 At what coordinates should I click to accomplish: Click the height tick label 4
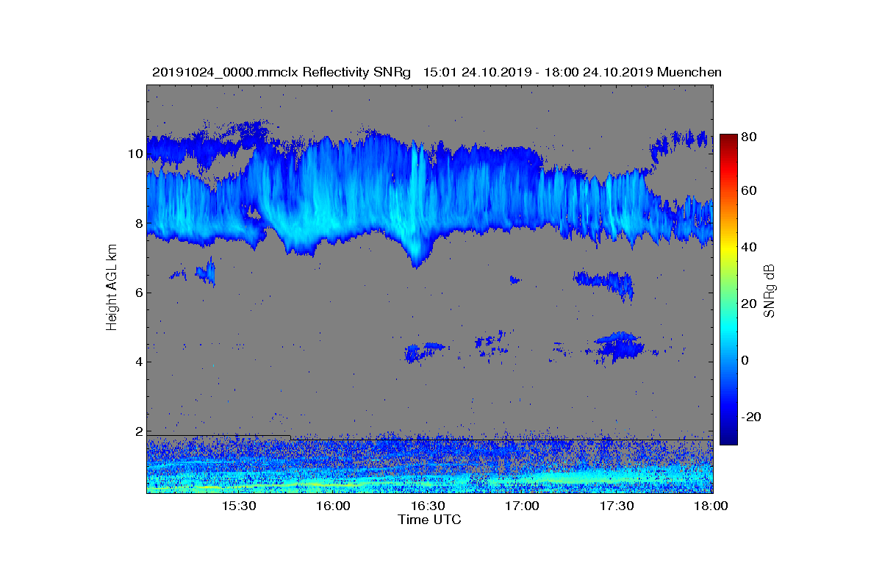tap(138, 362)
